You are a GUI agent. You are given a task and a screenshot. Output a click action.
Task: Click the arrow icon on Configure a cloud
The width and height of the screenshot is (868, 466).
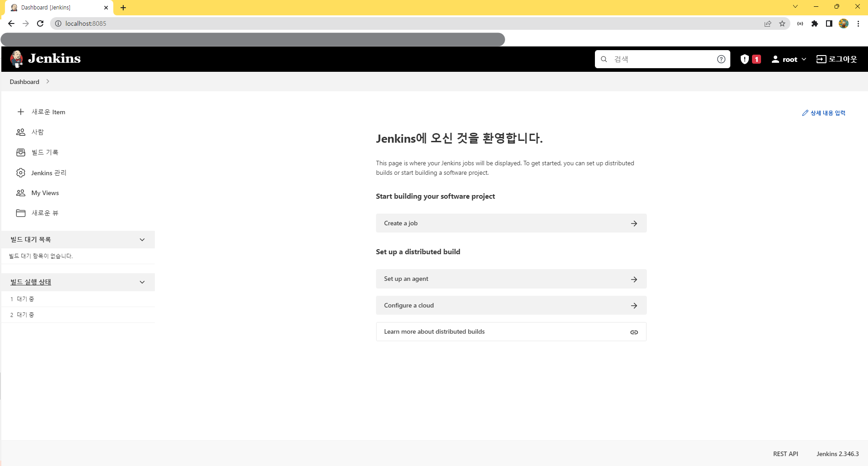tap(634, 306)
